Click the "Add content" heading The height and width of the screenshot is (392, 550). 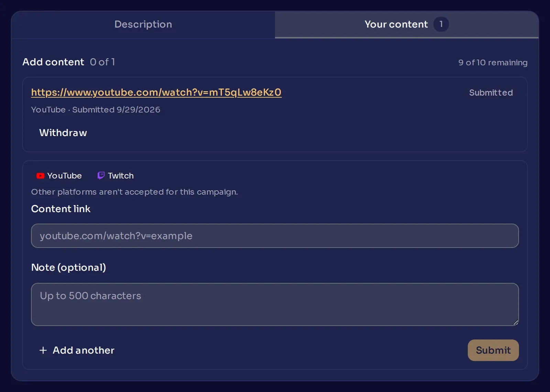pyautogui.click(x=53, y=62)
